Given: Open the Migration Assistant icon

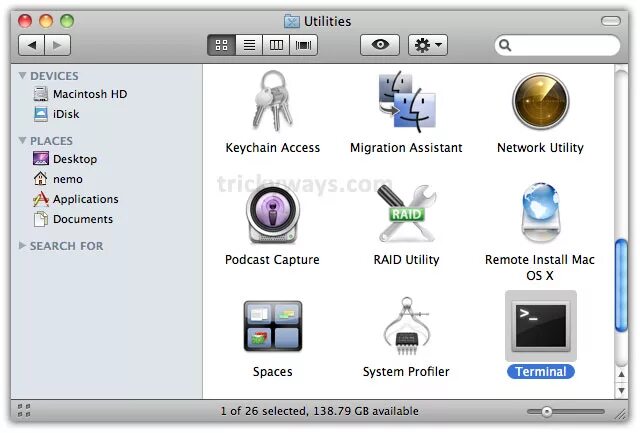Looking at the screenshot, I should pyautogui.click(x=407, y=101).
